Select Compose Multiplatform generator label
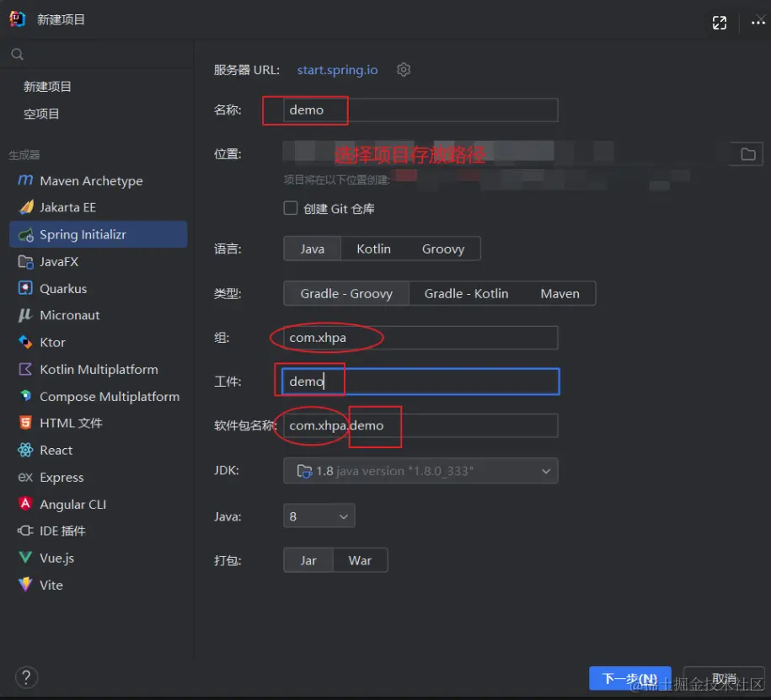Screen dimensions: 771x700 point(110,396)
